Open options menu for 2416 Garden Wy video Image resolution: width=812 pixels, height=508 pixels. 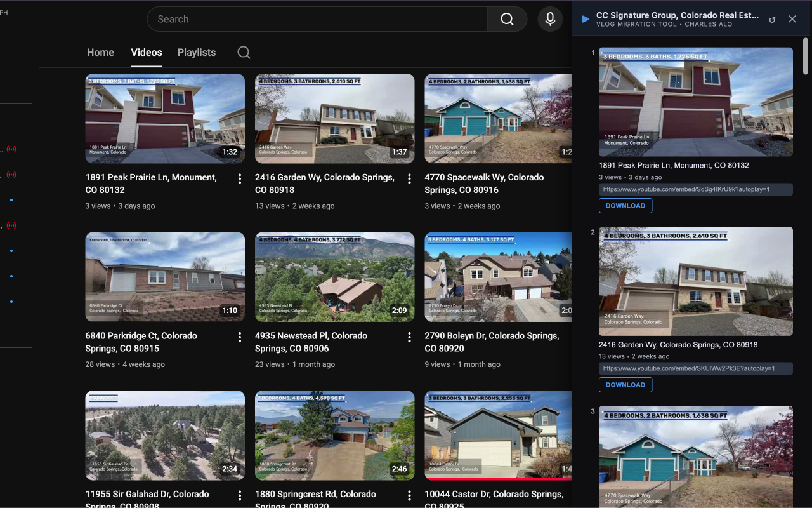[409, 179]
